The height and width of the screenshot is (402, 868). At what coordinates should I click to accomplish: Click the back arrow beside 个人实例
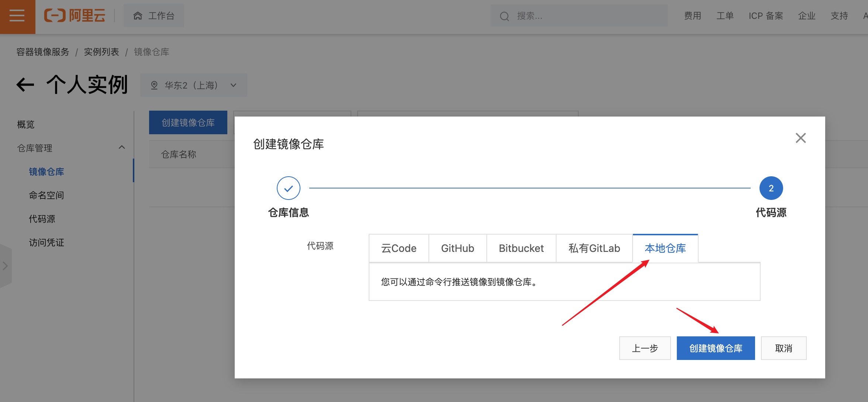click(25, 84)
